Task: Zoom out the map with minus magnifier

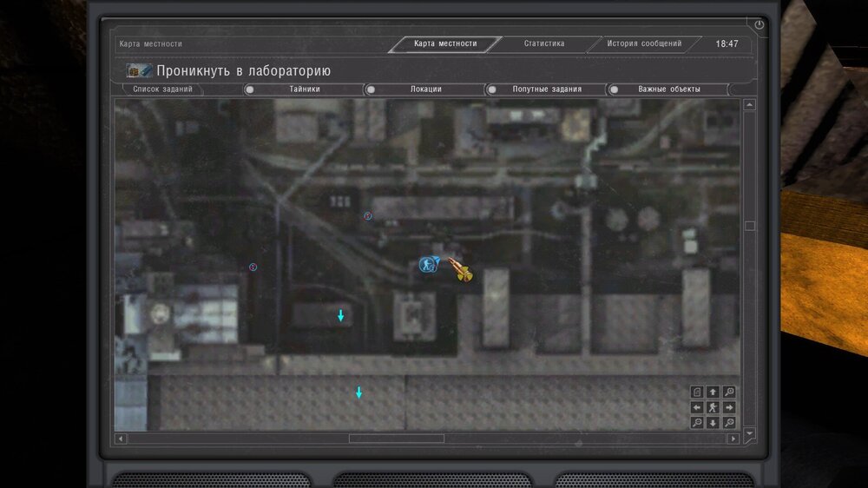Action: click(697, 423)
